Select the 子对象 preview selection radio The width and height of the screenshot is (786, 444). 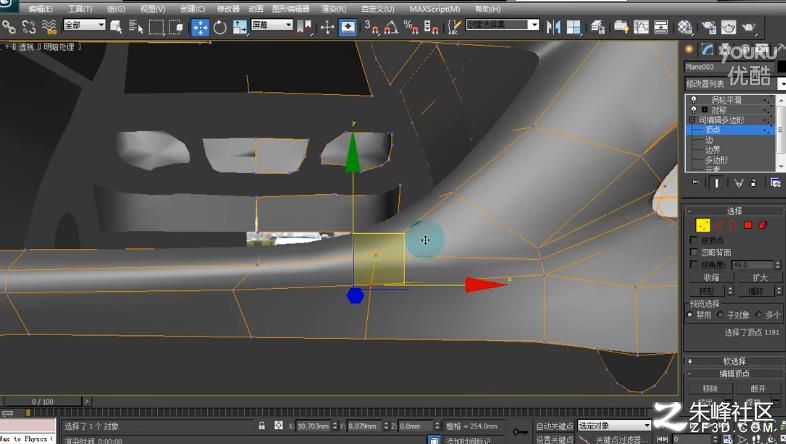click(720, 315)
